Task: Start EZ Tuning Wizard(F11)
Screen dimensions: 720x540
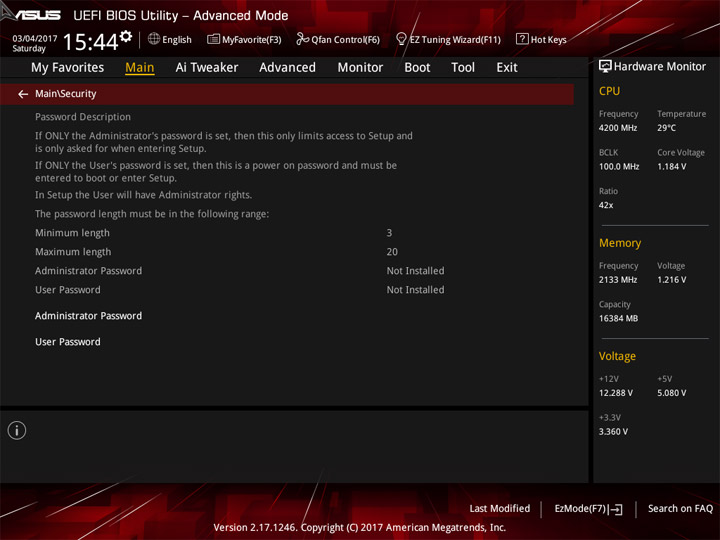Action: [x=455, y=40]
